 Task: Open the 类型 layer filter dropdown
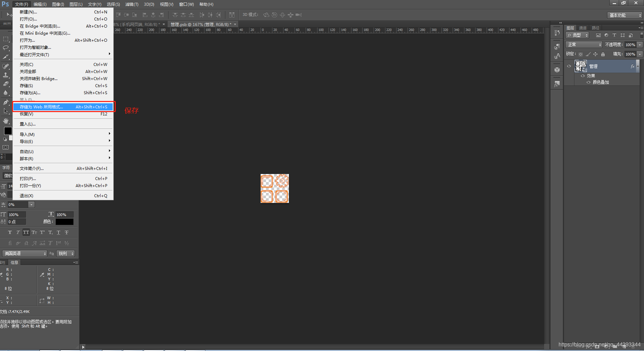click(577, 35)
